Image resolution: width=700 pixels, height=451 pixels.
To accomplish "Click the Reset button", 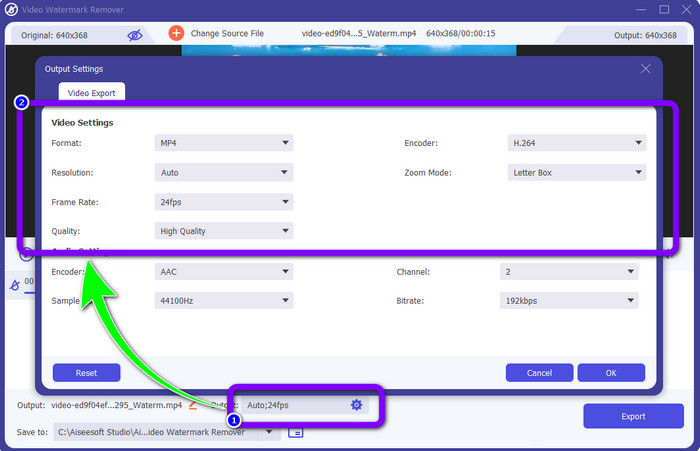I will pos(87,372).
